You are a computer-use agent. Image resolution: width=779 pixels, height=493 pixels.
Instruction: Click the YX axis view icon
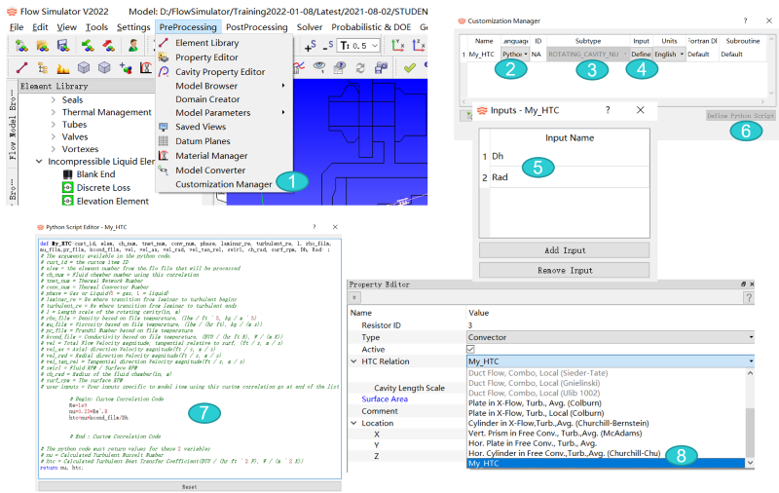tap(397, 46)
